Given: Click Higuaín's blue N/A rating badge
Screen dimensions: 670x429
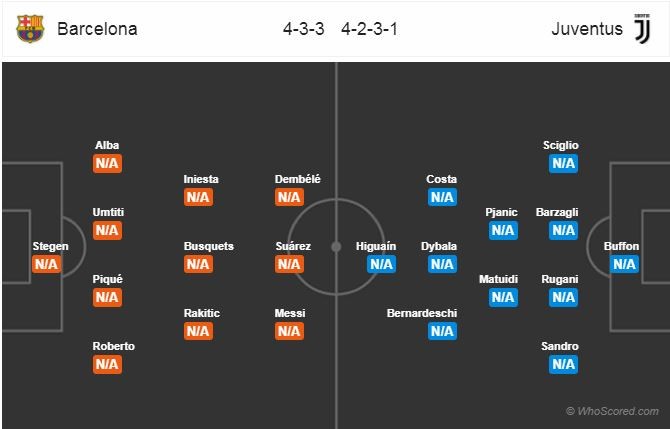Looking at the screenshot, I should click(x=381, y=264).
